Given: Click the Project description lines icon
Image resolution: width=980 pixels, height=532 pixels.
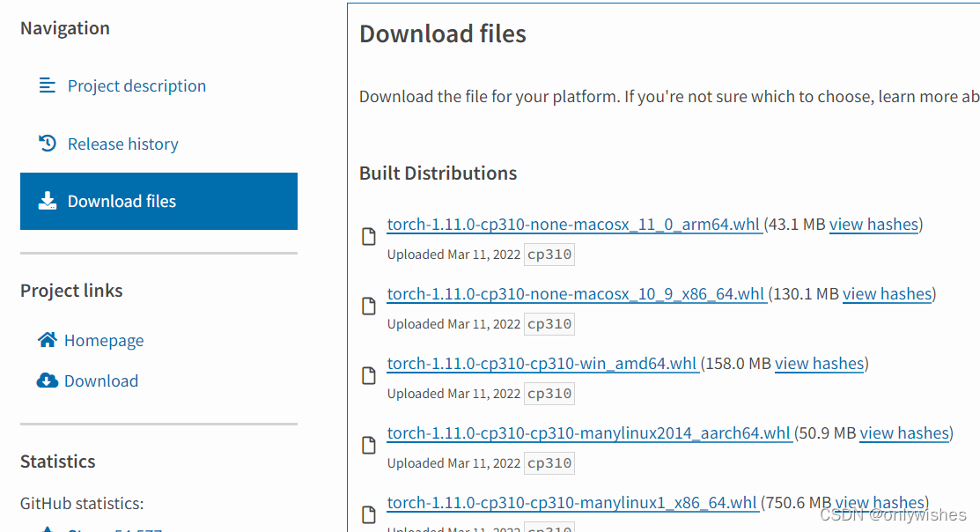Looking at the screenshot, I should pyautogui.click(x=48, y=85).
